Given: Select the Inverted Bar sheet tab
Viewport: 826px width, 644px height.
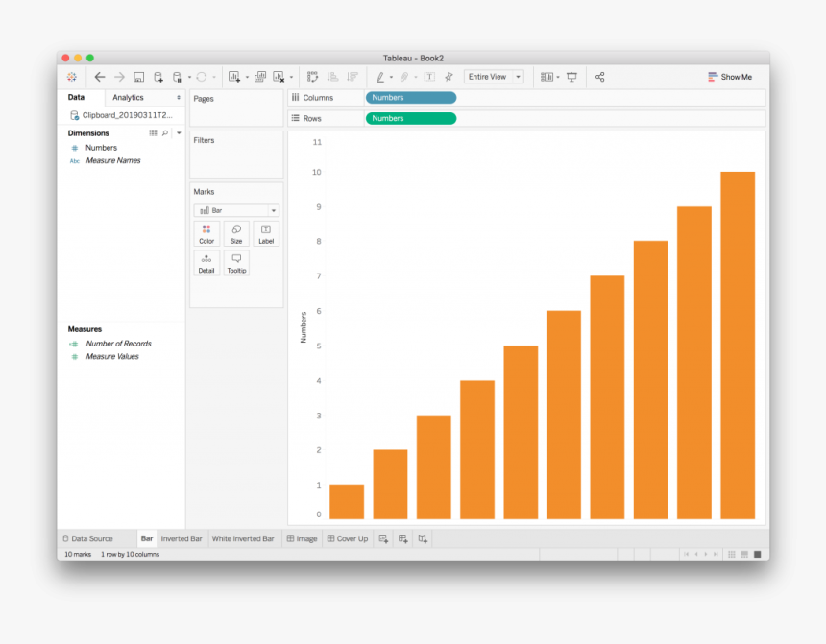Looking at the screenshot, I should [x=182, y=538].
